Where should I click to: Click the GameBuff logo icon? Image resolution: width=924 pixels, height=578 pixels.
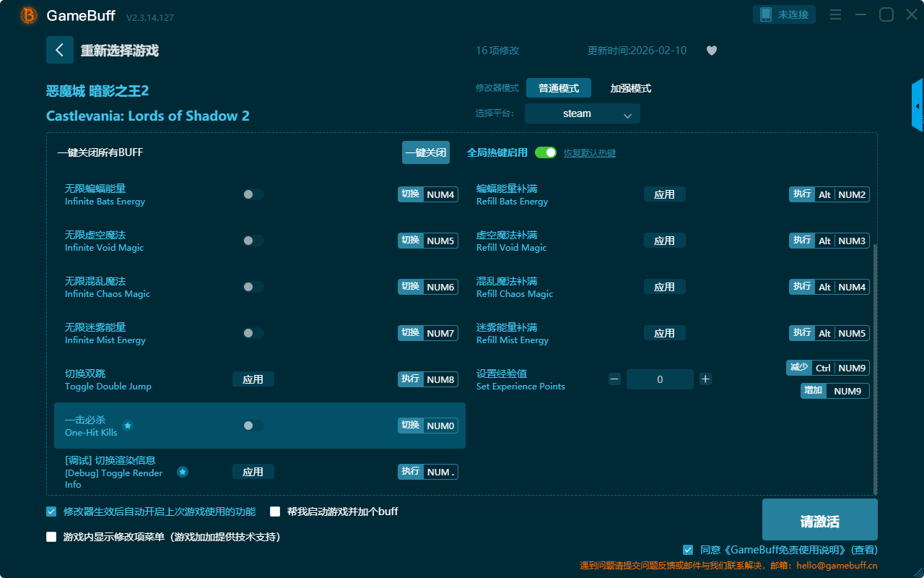pyautogui.click(x=29, y=15)
